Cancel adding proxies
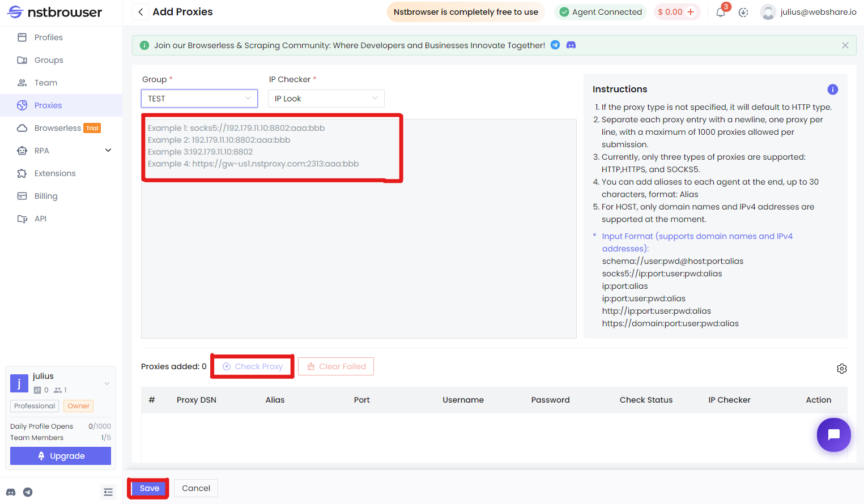Image resolution: width=864 pixels, height=504 pixels. 196,488
